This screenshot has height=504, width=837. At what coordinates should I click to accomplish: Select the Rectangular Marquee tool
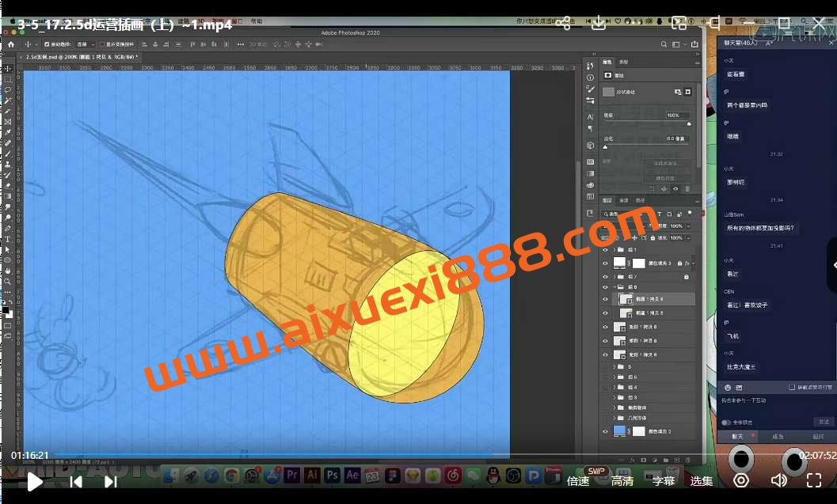(8, 80)
